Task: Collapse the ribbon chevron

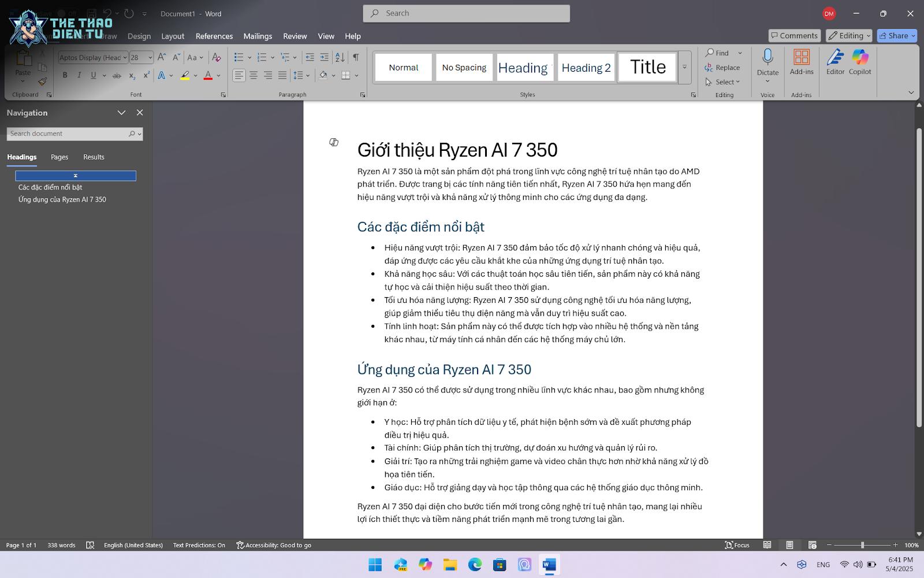Action: pos(911,92)
